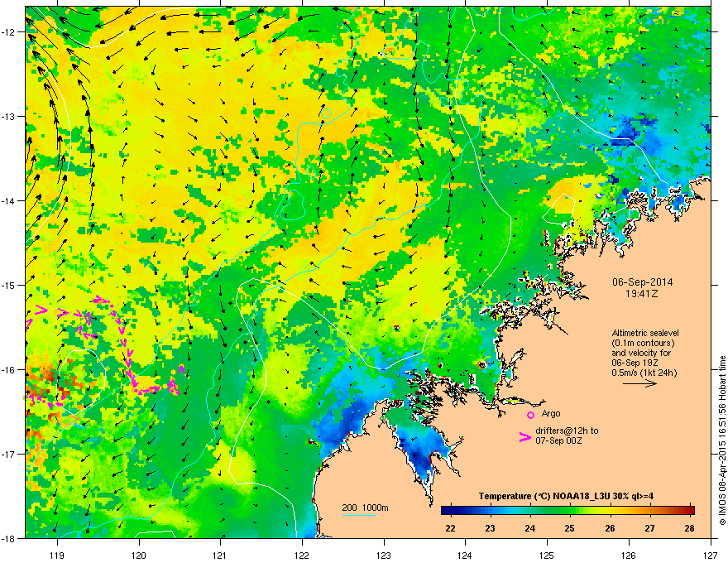
Task: Click the longitude axis label 120
Action: tap(139, 555)
